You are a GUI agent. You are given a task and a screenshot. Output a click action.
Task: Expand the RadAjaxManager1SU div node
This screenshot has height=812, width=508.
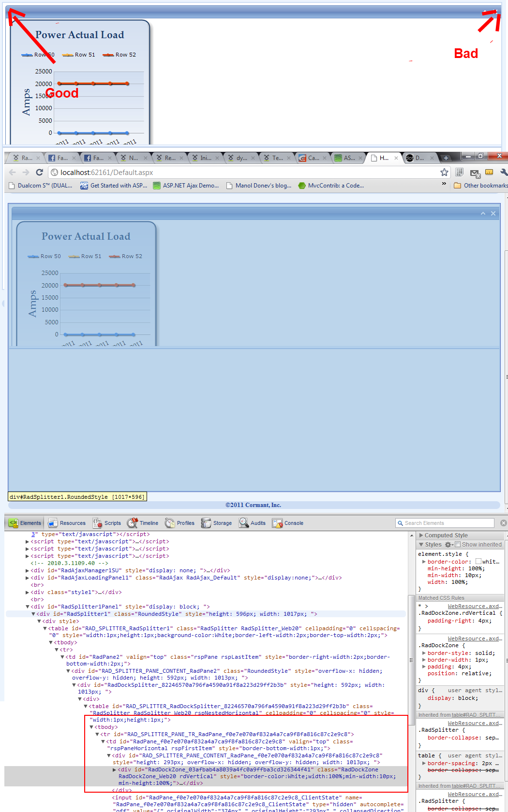27,571
